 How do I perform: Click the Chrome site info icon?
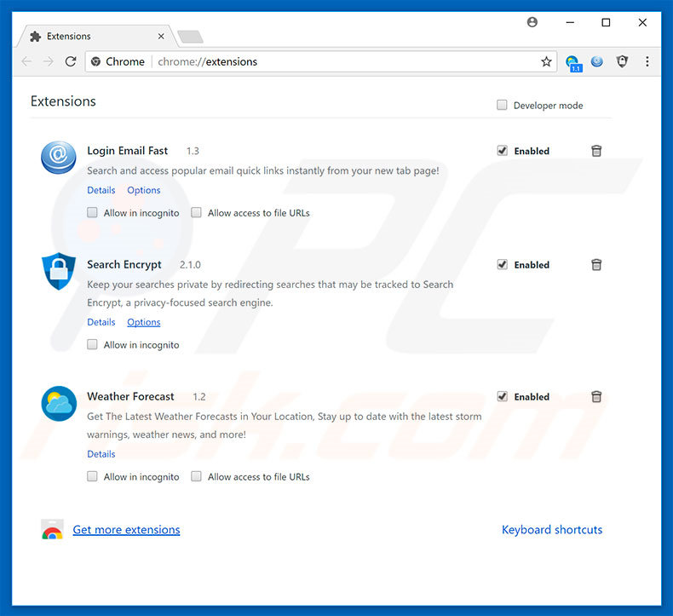tap(95, 62)
